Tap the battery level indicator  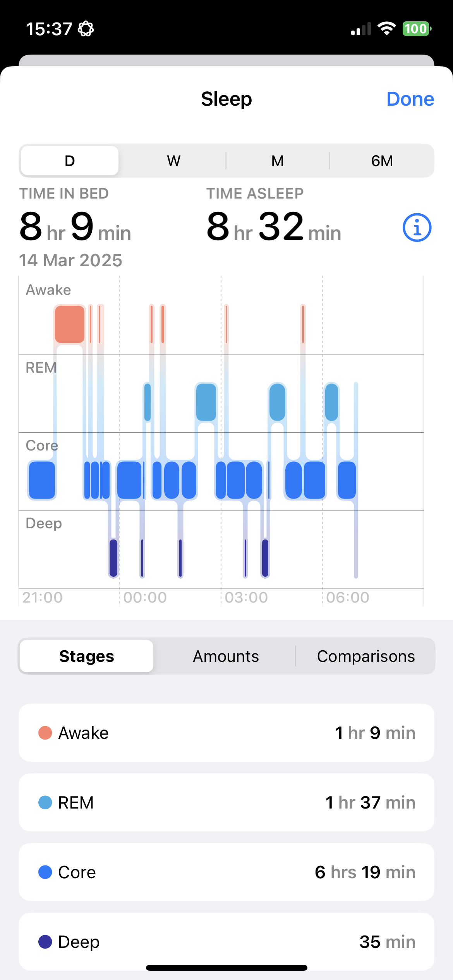(417, 29)
